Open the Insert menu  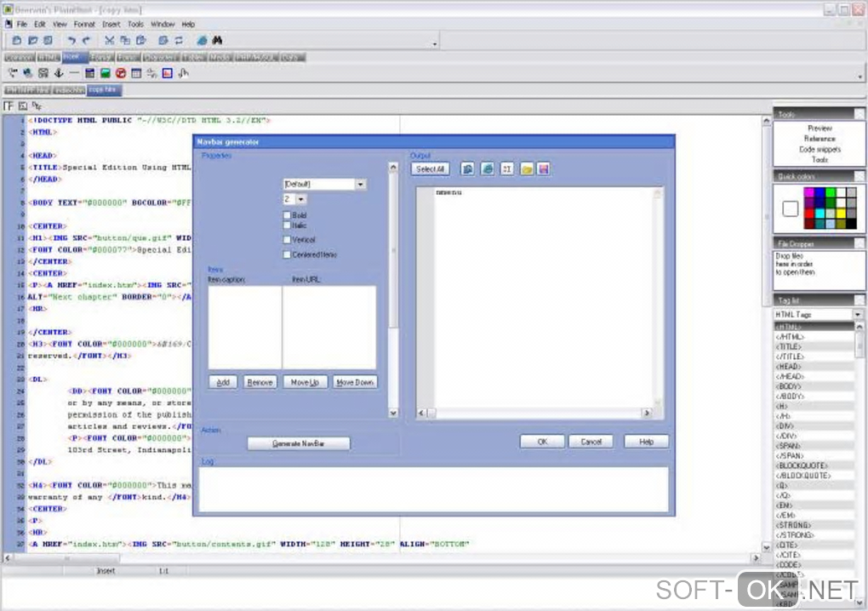111,25
